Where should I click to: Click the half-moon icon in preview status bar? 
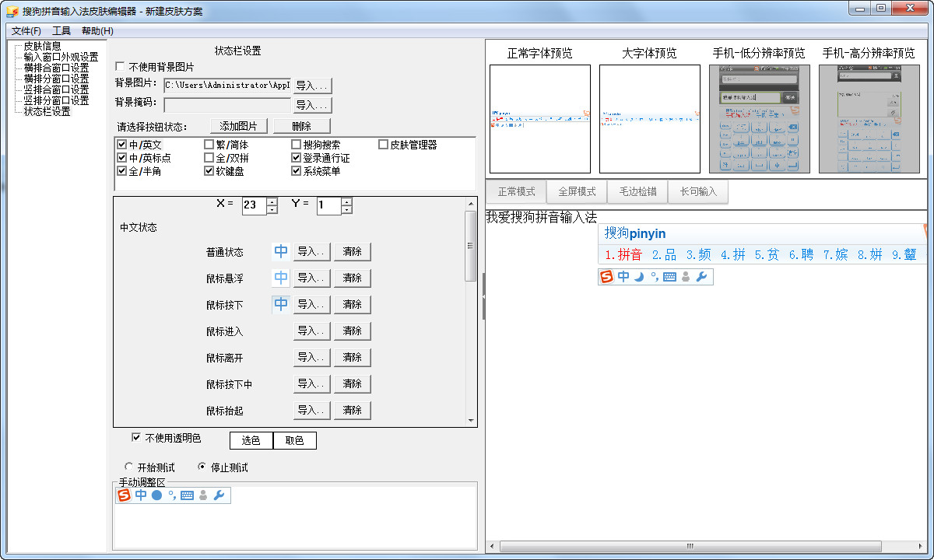point(639,276)
